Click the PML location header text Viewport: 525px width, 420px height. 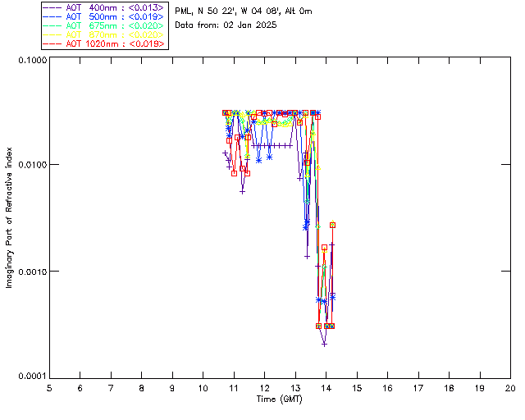pos(244,11)
